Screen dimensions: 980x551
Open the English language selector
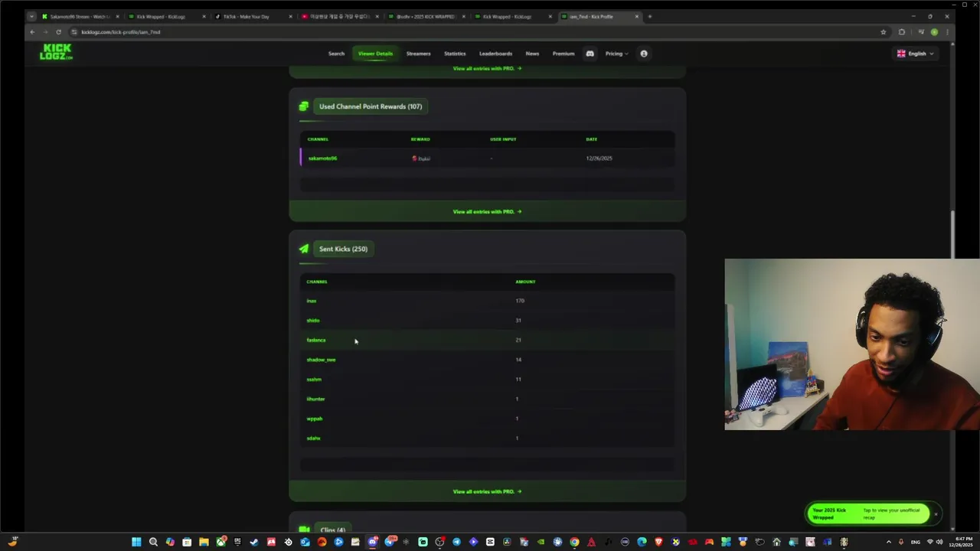click(916, 54)
